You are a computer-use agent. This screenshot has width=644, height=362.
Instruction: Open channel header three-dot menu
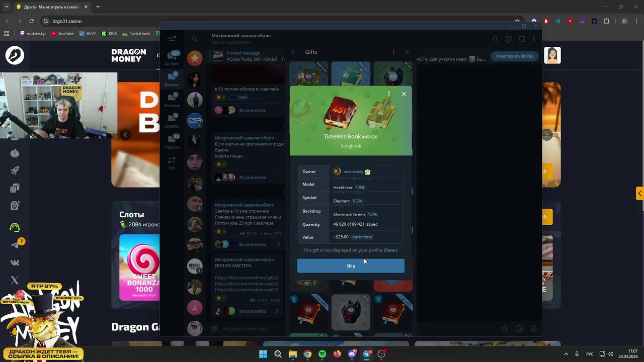click(534, 39)
